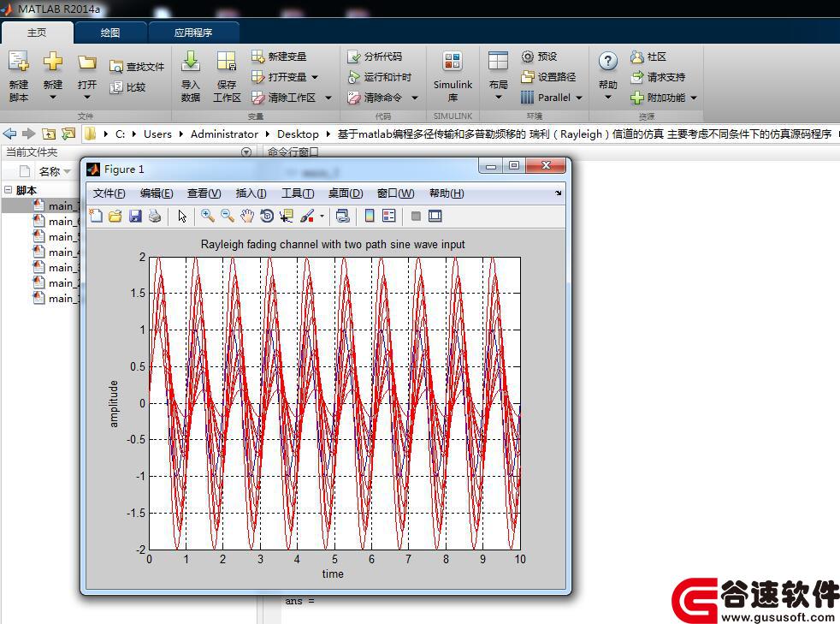The height and width of the screenshot is (624, 840).
Task: Collapse the 脚本 group in file list
Action: coord(8,190)
